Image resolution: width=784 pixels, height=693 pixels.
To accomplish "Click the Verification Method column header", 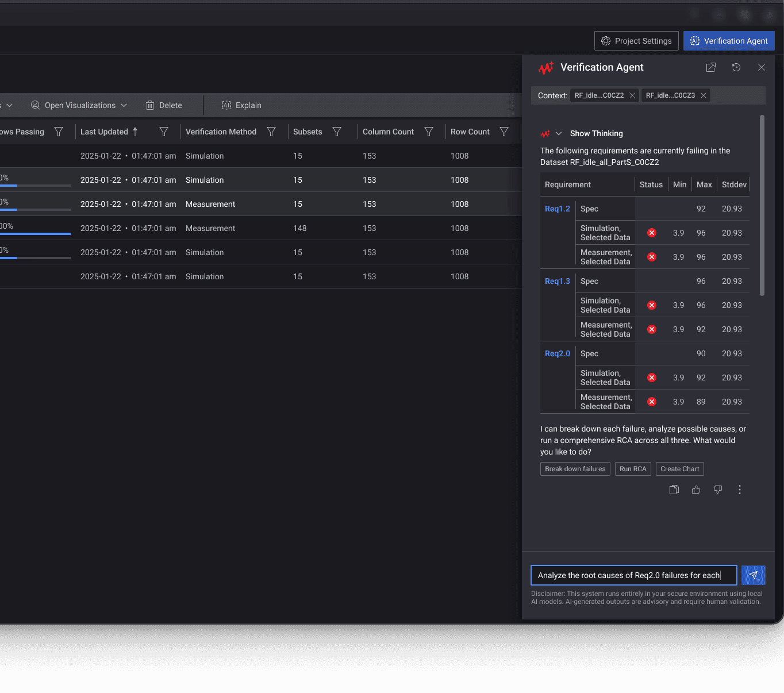I will (221, 132).
